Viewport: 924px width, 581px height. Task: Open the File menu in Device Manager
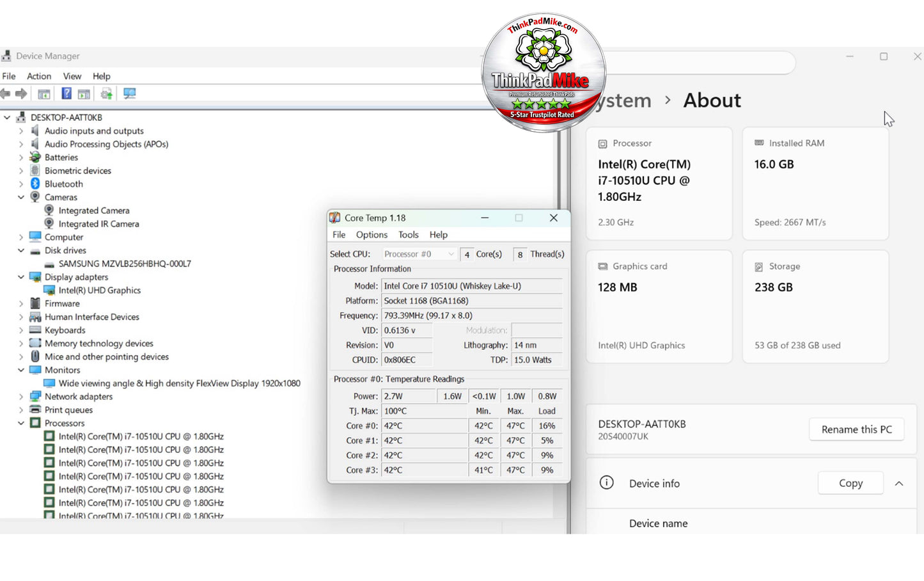click(x=9, y=76)
